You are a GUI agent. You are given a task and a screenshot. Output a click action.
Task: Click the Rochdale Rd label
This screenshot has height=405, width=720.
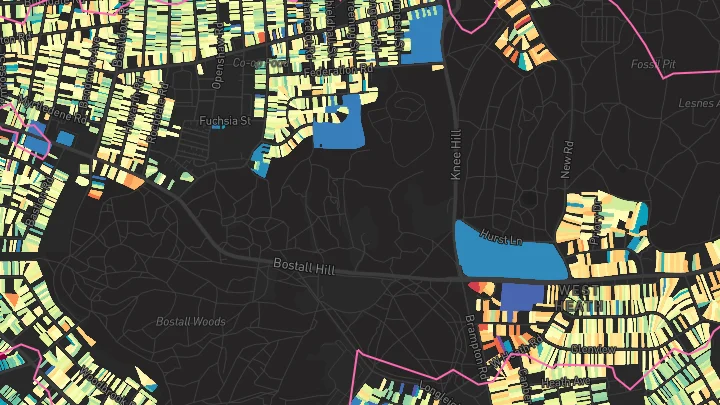point(157,115)
